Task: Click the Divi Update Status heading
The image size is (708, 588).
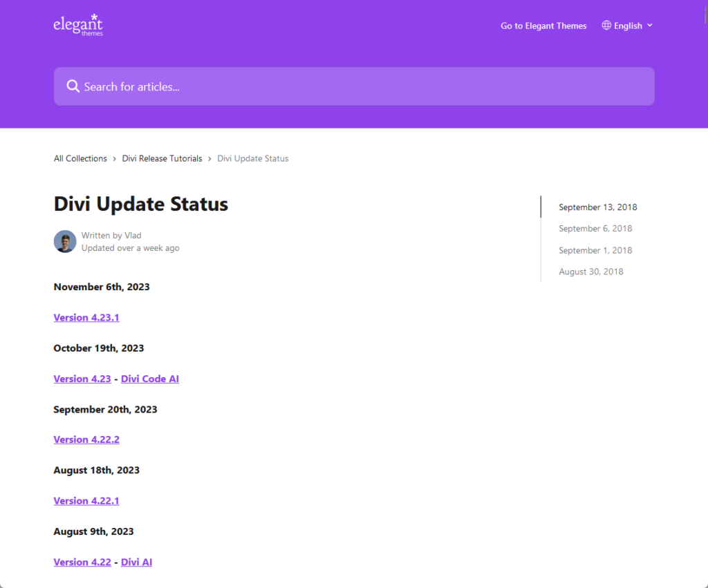Action: point(141,204)
